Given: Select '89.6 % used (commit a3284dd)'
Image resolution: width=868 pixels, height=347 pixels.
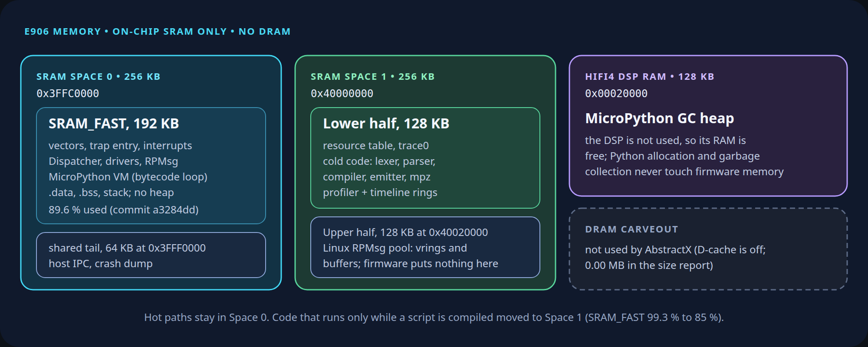Looking at the screenshot, I should pyautogui.click(x=124, y=210).
